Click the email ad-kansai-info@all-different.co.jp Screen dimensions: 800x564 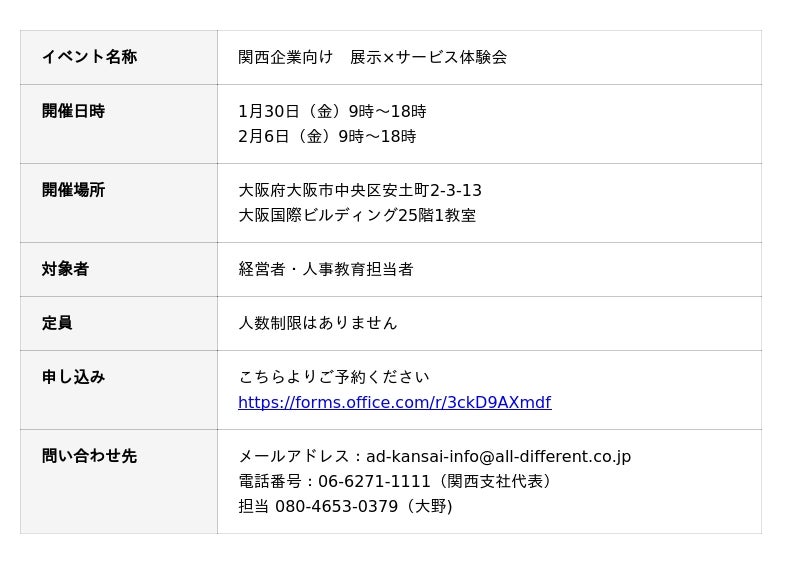click(x=498, y=457)
